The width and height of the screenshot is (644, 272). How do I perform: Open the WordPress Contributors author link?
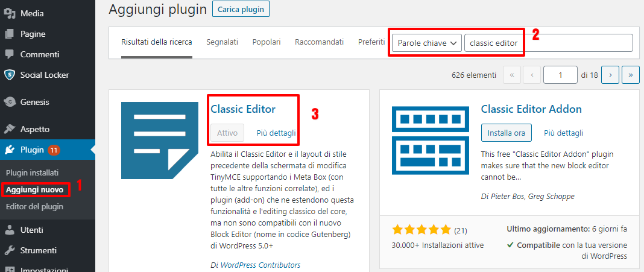260,265
